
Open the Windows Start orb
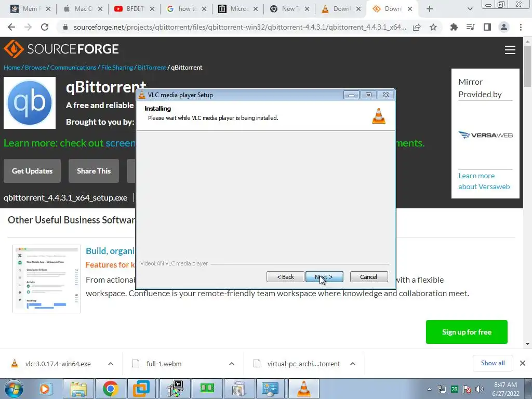pyautogui.click(x=14, y=389)
